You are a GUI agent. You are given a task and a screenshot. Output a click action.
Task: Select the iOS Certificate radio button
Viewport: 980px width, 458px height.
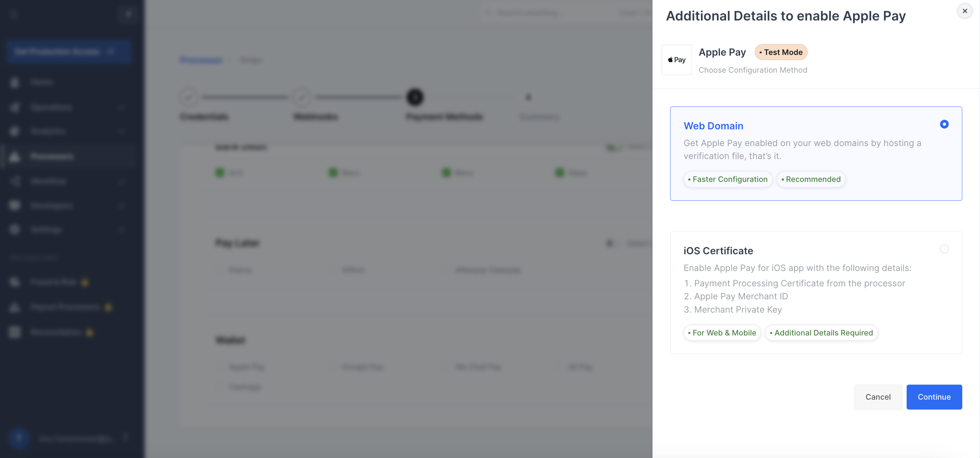coord(944,249)
